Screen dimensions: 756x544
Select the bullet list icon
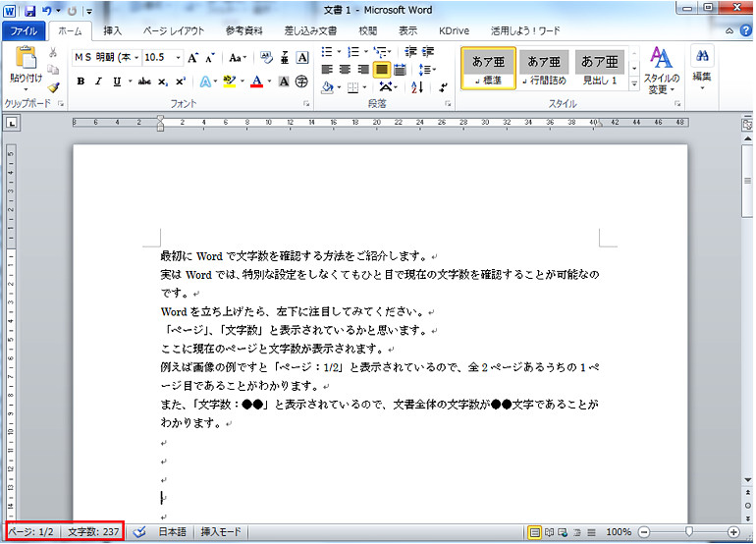tap(327, 52)
